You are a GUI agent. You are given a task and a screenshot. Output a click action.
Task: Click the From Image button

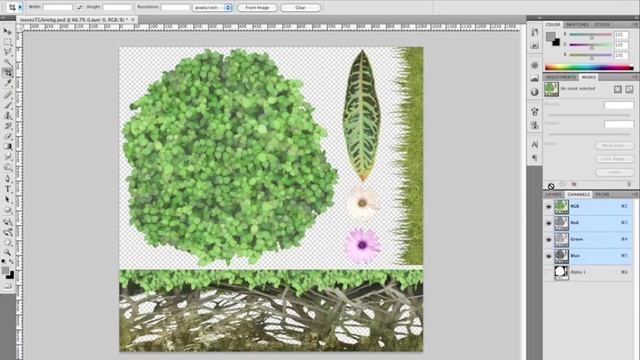point(257,7)
